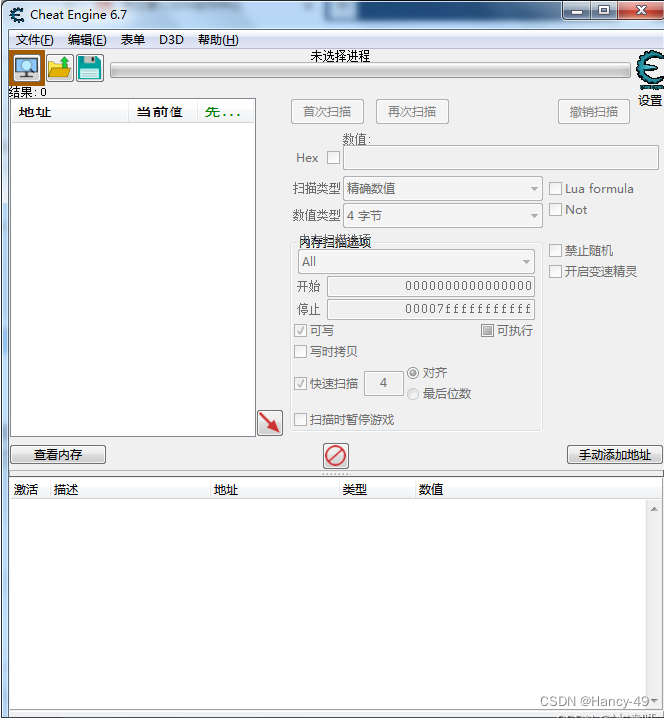Toggle the 快速扫描 checkbox
Viewport: 664px width, 718px height.
(300, 384)
